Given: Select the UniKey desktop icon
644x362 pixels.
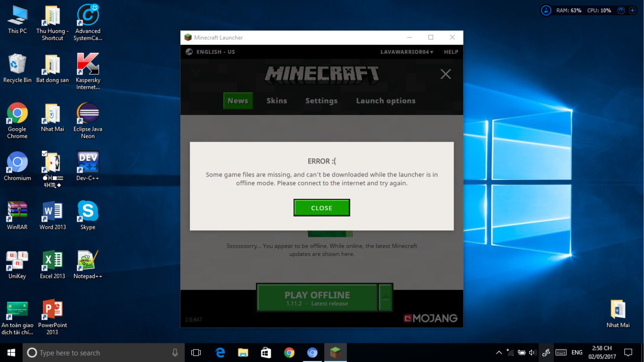Looking at the screenshot, I should [x=17, y=265].
